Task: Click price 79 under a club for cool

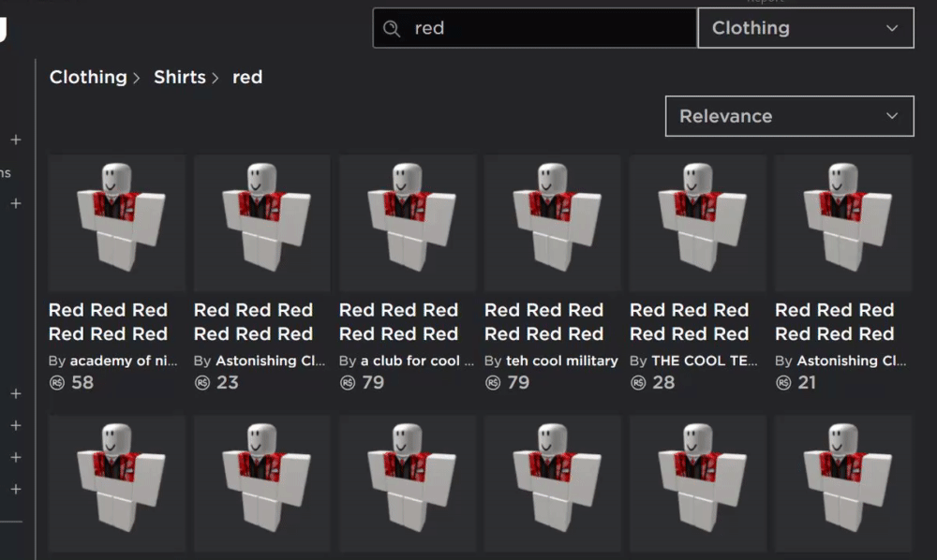Action: coord(373,383)
